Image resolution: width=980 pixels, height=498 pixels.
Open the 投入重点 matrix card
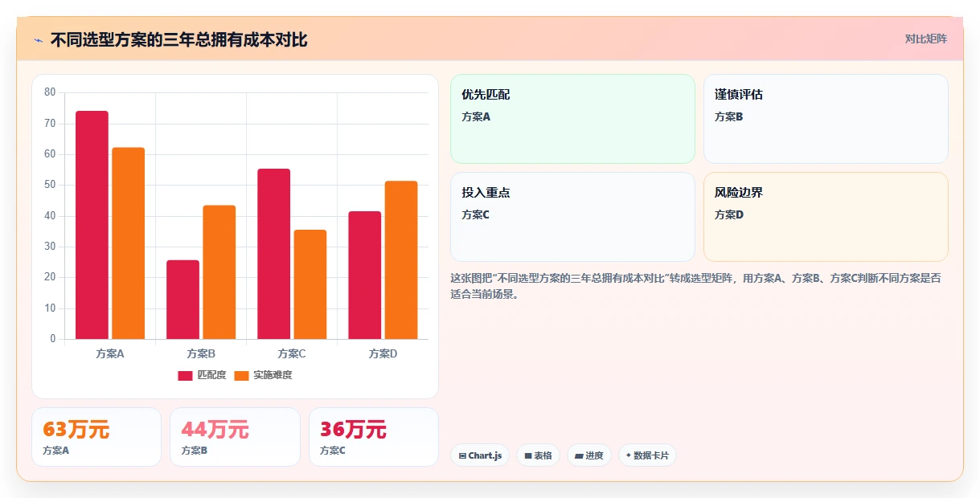(x=572, y=217)
